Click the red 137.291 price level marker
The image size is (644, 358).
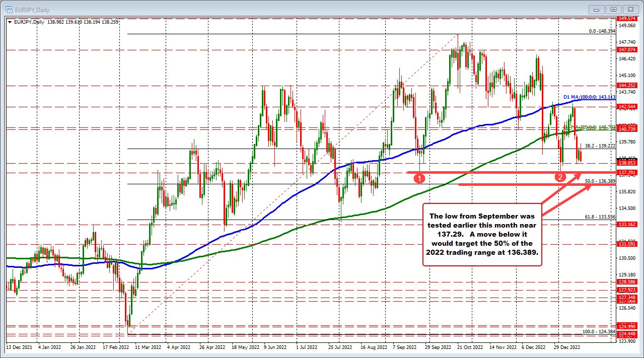coord(626,172)
